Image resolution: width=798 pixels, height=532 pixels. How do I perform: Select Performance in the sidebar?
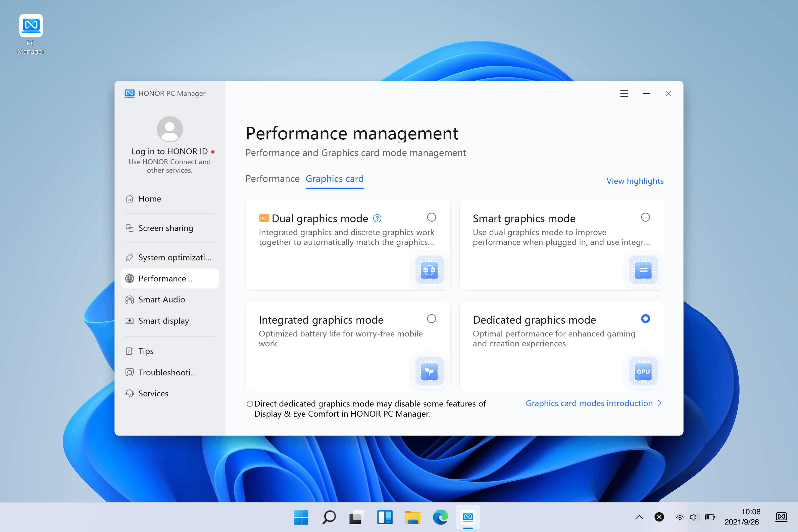click(x=170, y=278)
